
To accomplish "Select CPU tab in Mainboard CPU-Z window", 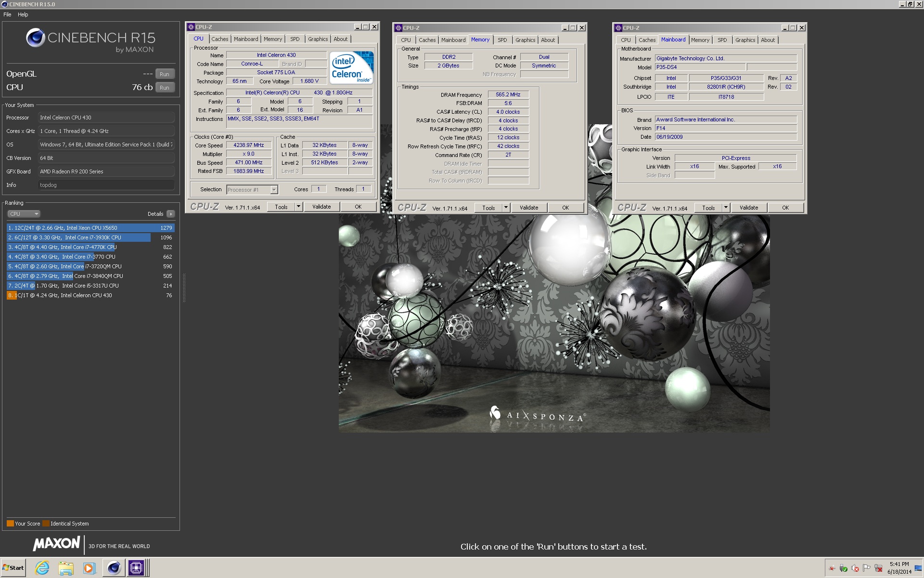I will click(x=626, y=40).
